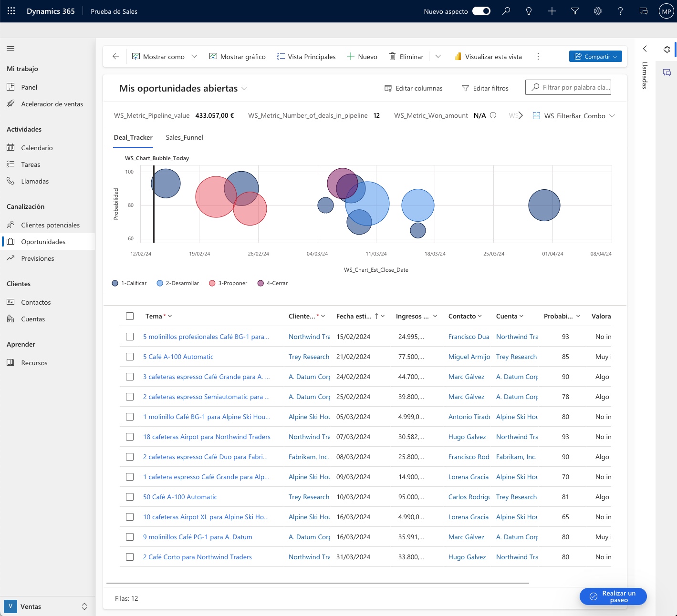
Task: Start the Realizar un paseo tour
Action: (x=613, y=596)
